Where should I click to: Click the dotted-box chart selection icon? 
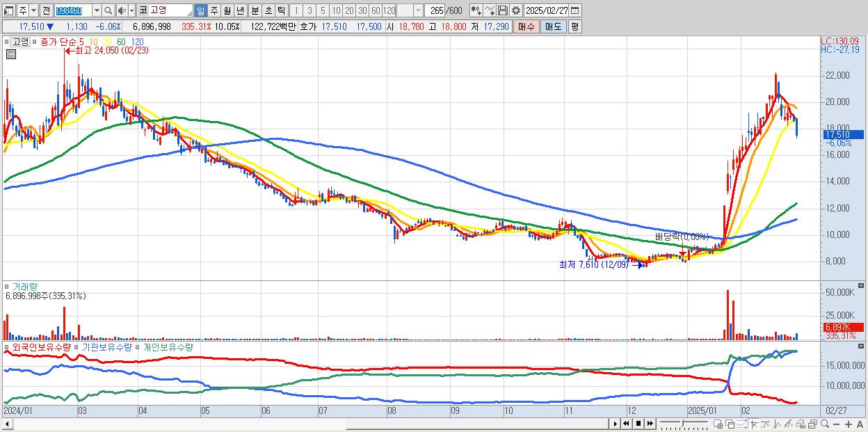click(x=741, y=424)
